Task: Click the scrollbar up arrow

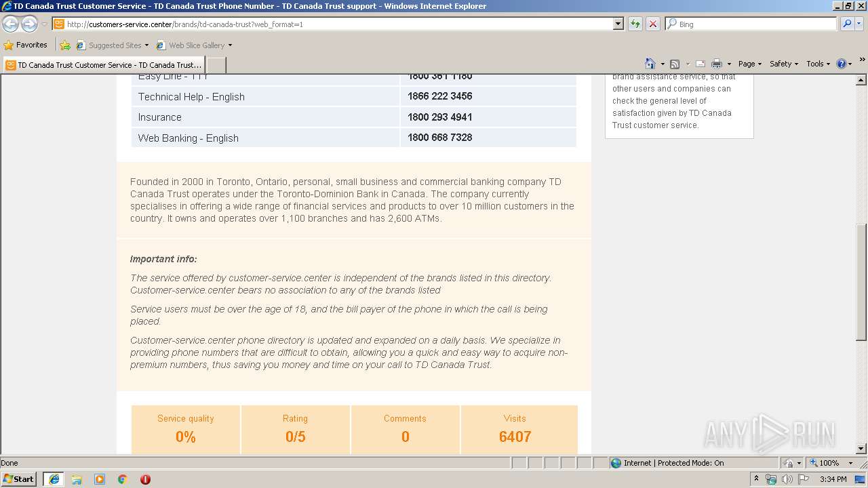Action: pos(861,80)
